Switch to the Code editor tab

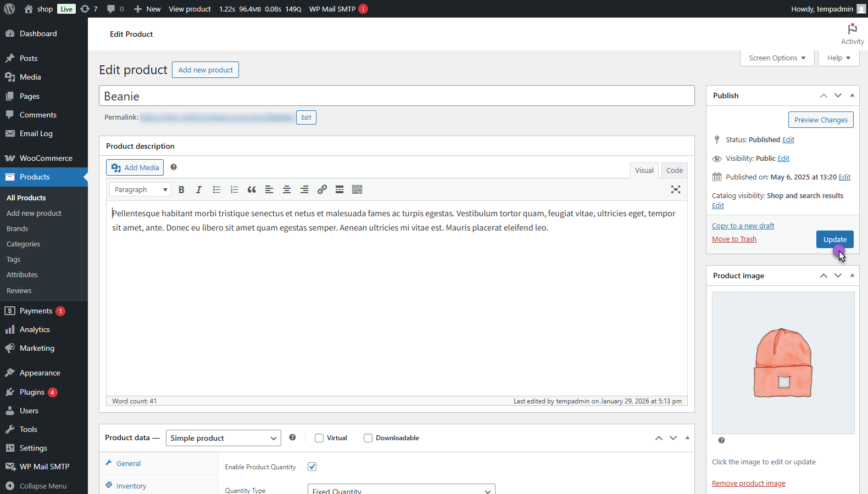tap(674, 170)
